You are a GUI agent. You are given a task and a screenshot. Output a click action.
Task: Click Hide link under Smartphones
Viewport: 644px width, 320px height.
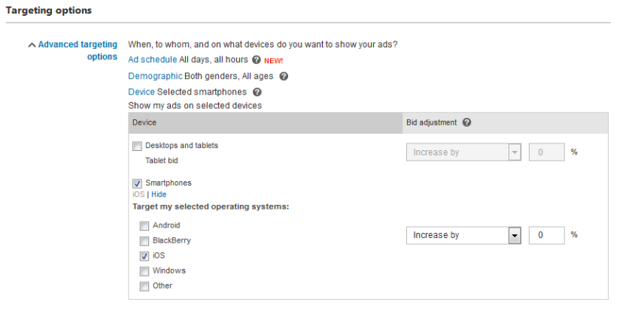159,195
